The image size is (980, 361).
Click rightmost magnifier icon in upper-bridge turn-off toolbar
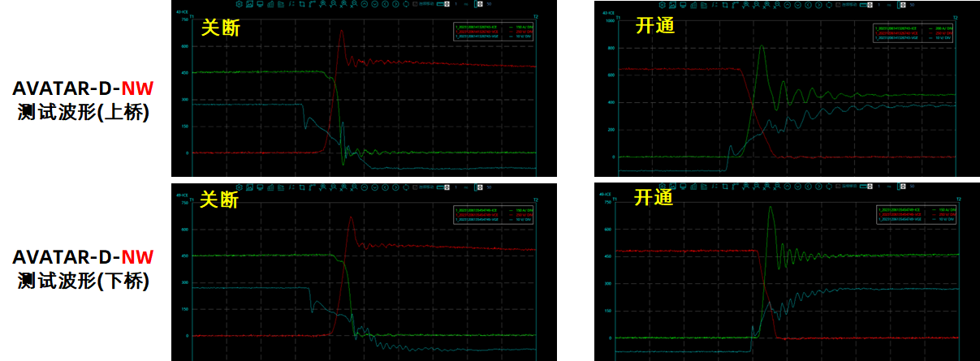[354, 4]
